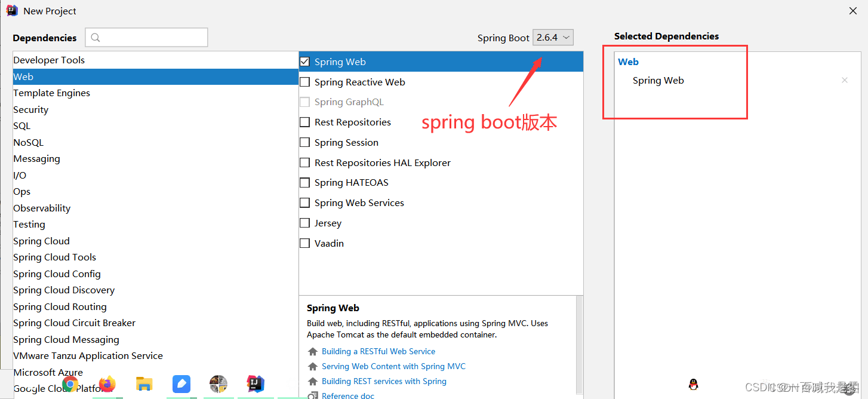The image size is (868, 399).
Task: Select the Observability category
Action: click(x=155, y=208)
